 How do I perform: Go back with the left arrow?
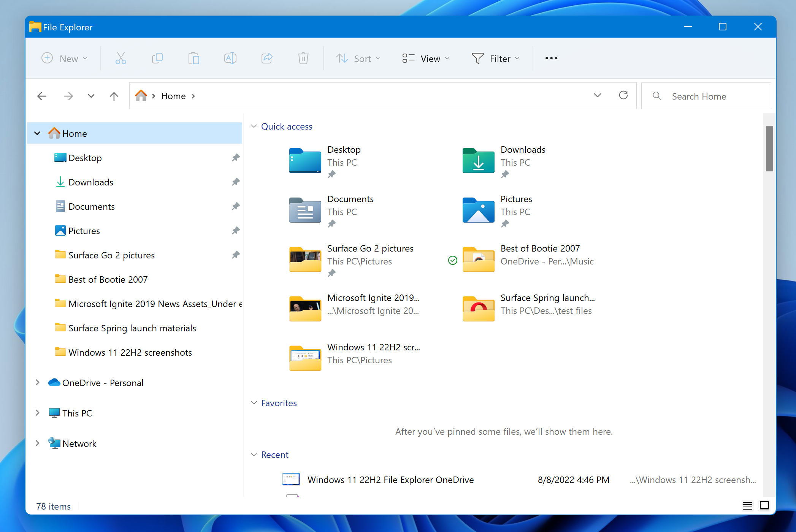[42, 96]
